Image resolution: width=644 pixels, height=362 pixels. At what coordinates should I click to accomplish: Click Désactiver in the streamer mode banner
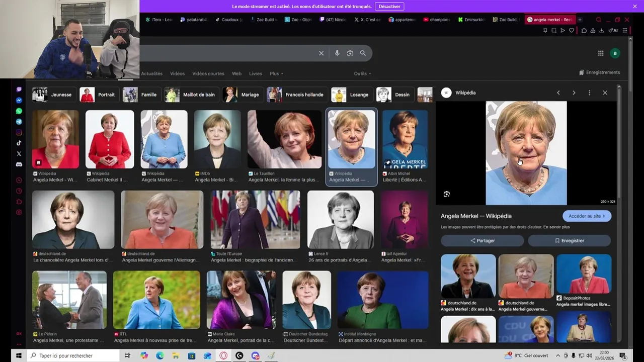pyautogui.click(x=389, y=6)
